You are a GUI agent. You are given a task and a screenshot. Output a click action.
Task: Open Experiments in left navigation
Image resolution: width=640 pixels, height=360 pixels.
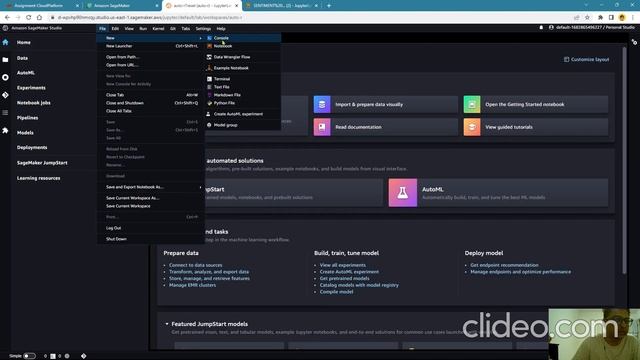click(31, 88)
